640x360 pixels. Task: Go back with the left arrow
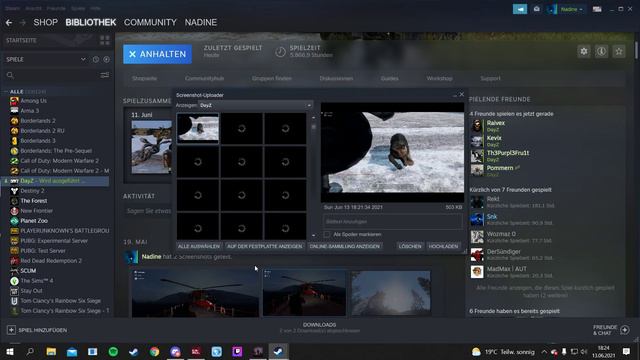(x=9, y=23)
